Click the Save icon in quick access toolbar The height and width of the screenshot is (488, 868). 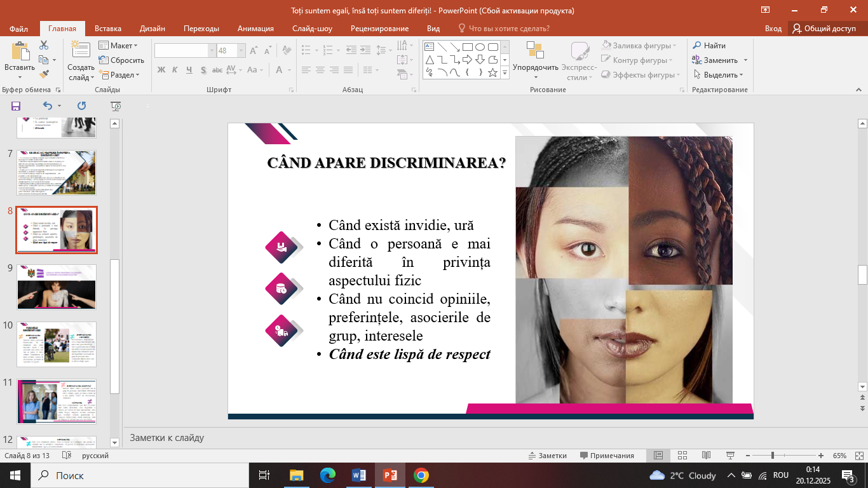coord(16,106)
